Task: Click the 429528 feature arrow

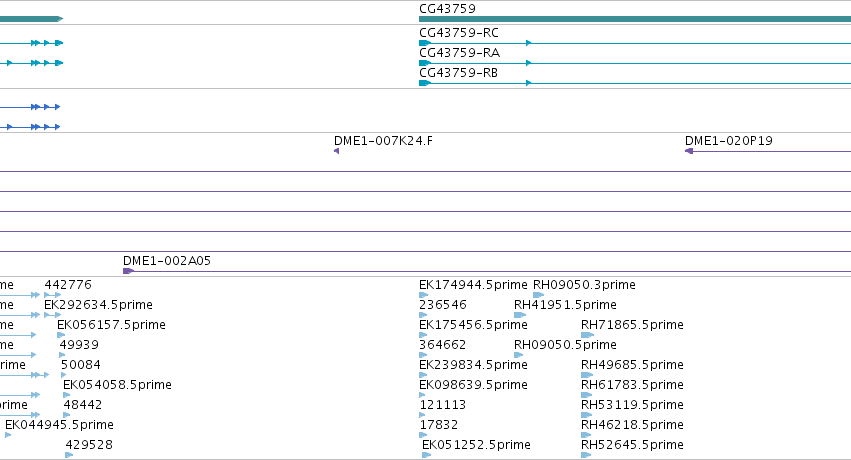Action: tap(69, 455)
